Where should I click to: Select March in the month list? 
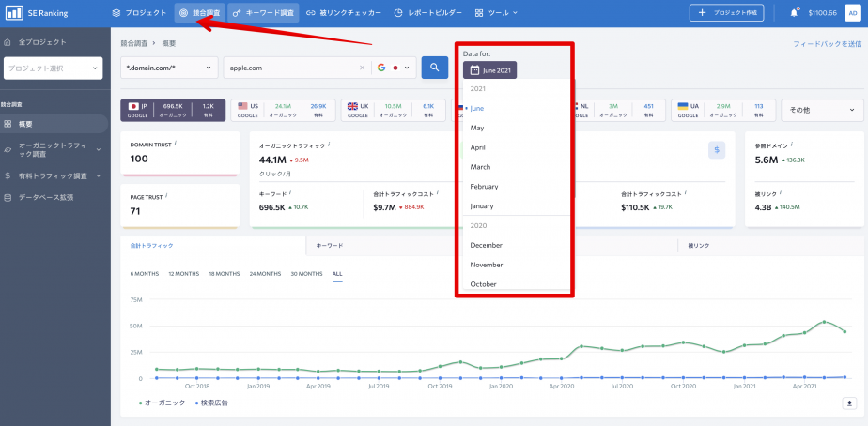click(480, 166)
